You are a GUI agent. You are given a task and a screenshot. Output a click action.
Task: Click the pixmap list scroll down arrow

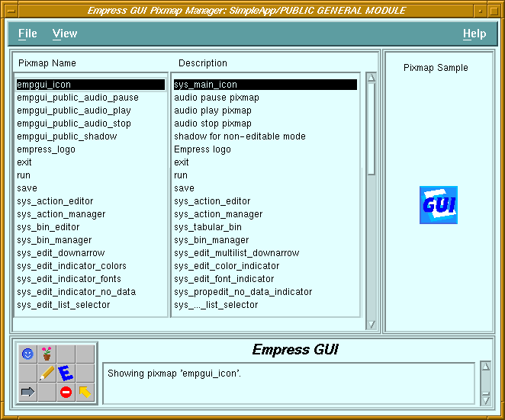371,324
